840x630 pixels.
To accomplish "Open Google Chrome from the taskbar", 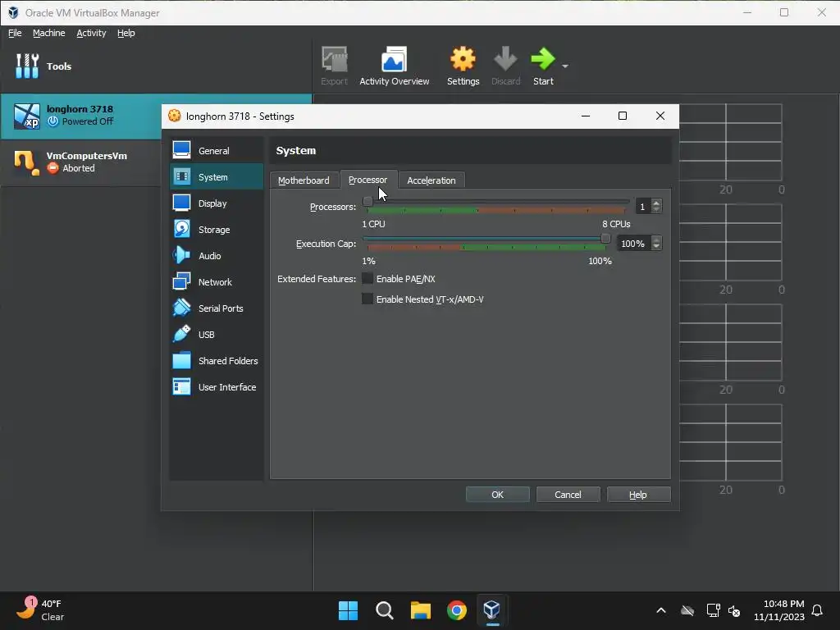I will click(x=456, y=610).
